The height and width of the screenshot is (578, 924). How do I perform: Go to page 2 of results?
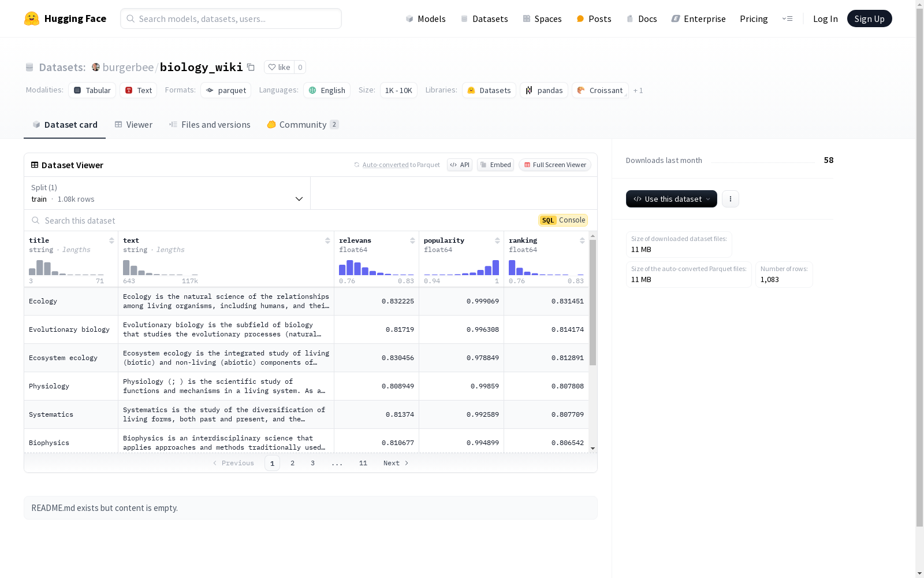[x=293, y=463]
